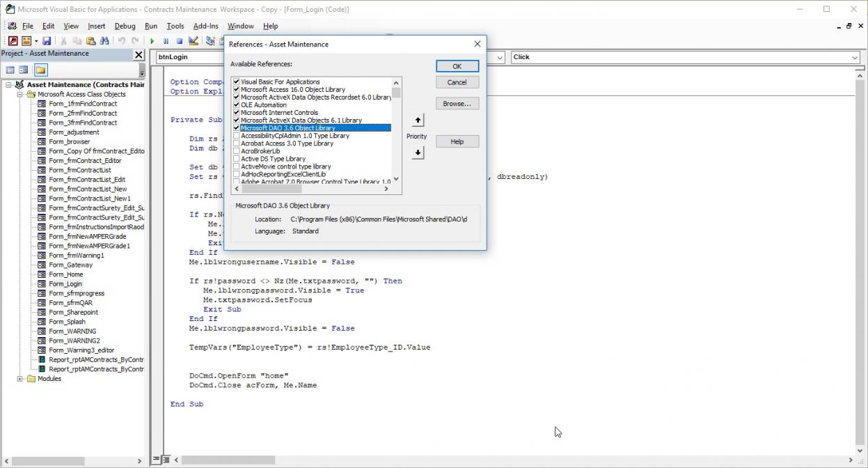The height and width of the screenshot is (468, 868).
Task: Select Form_Splash in project tree
Action: pos(67,322)
